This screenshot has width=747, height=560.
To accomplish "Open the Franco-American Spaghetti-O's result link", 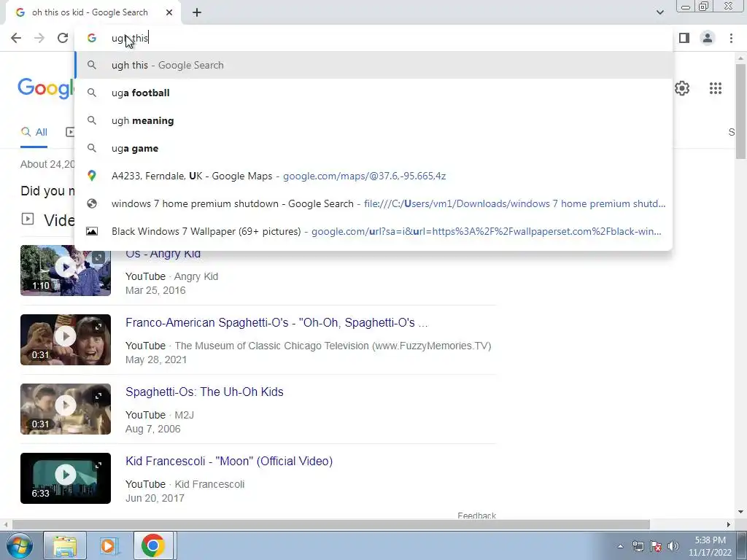I will pyautogui.click(x=276, y=322).
